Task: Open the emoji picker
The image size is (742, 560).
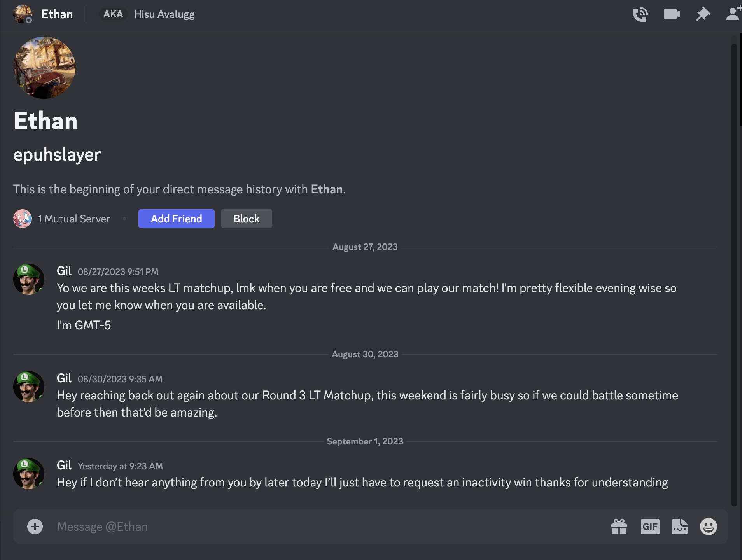Action: [708, 527]
